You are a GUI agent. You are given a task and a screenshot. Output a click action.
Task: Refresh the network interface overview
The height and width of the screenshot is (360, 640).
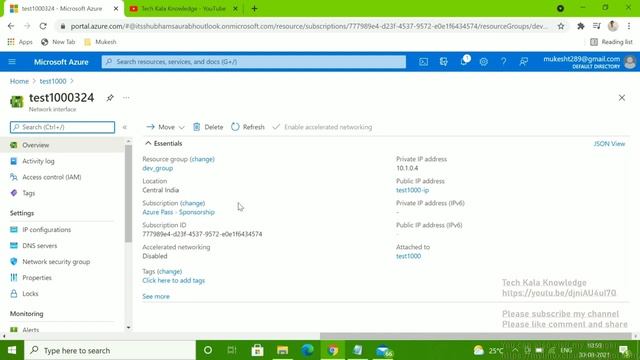pos(248,127)
